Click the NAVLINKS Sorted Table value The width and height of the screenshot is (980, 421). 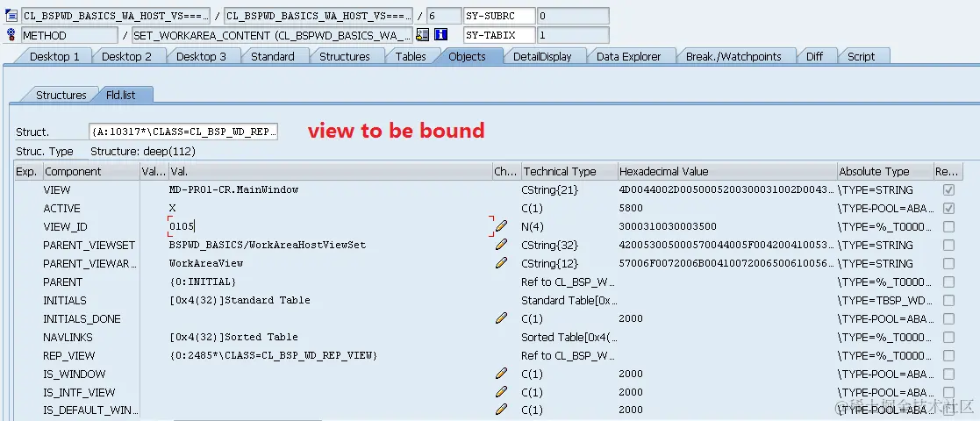click(233, 337)
